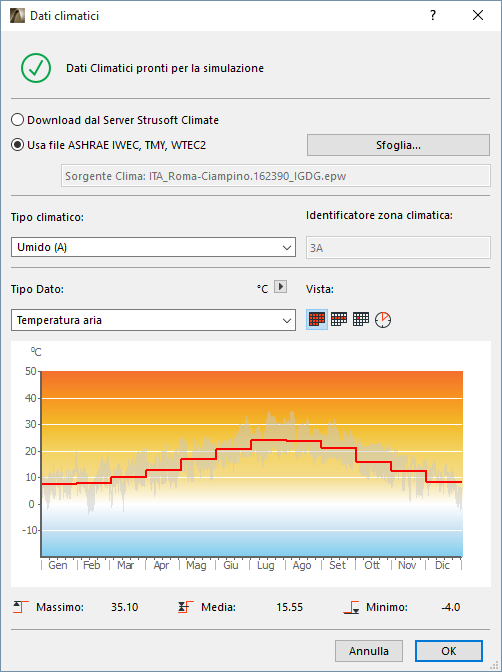Click the Dati Climatici pronti per la simulazione text
Image resolution: width=502 pixels, height=672 pixels.
tap(165, 68)
